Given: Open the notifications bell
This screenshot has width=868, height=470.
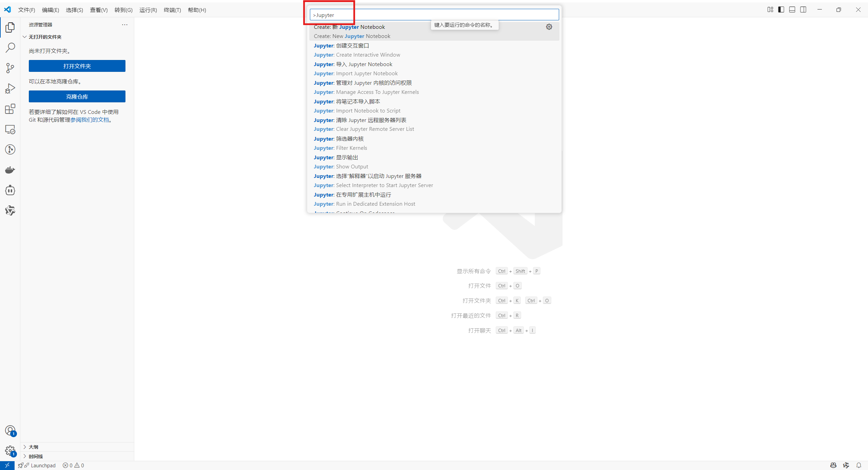Looking at the screenshot, I should click(859, 465).
